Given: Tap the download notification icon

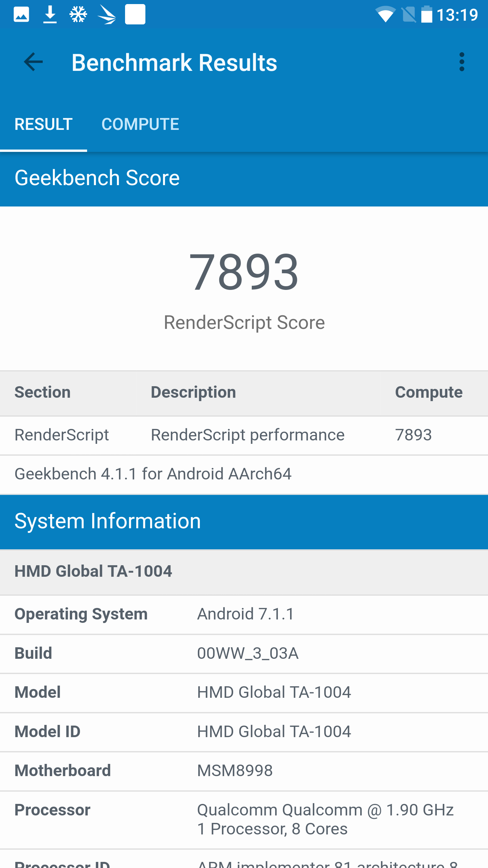Looking at the screenshot, I should pos(50,15).
